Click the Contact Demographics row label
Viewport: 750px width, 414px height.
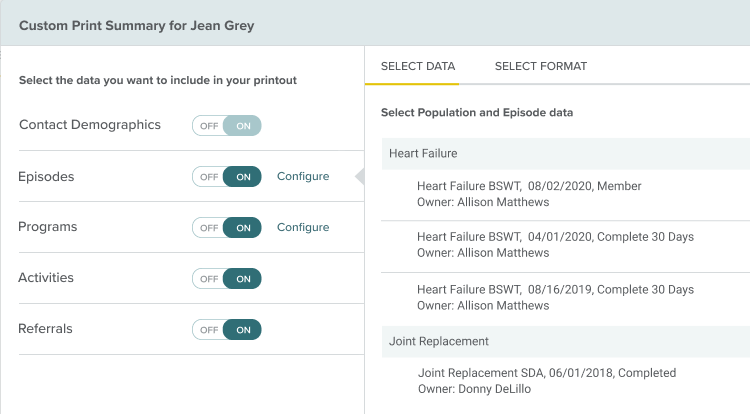89,125
